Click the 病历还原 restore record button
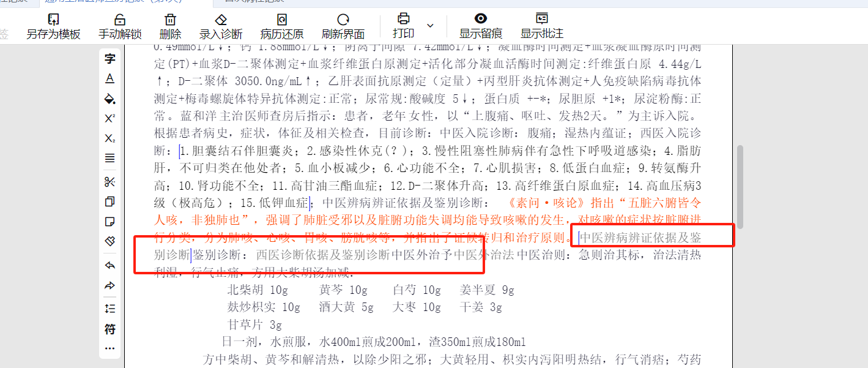This screenshot has width=868, height=368. coord(282,26)
